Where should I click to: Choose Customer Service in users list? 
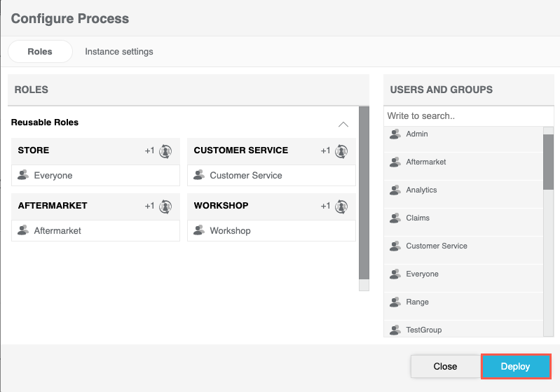coord(436,246)
